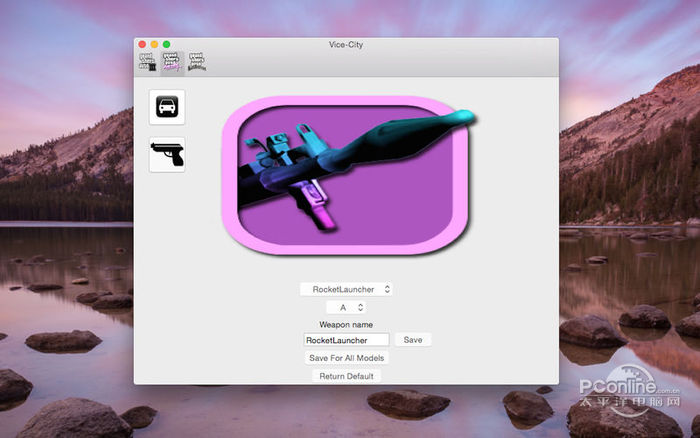Open the vehicles section car icon
The image size is (700, 438).
pos(167,107)
